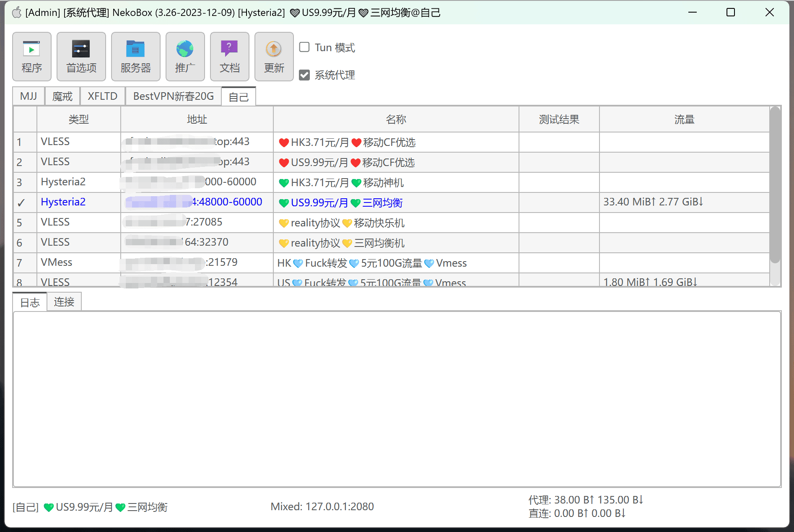Switch to the 魔戒 group tab
Viewport: 794px width, 532px height.
click(62, 96)
